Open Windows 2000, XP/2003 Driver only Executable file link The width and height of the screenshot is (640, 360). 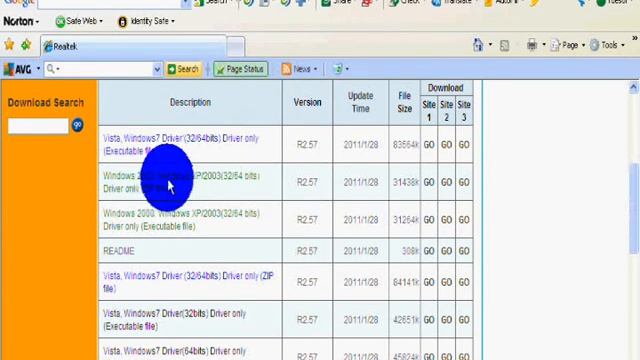(x=181, y=220)
